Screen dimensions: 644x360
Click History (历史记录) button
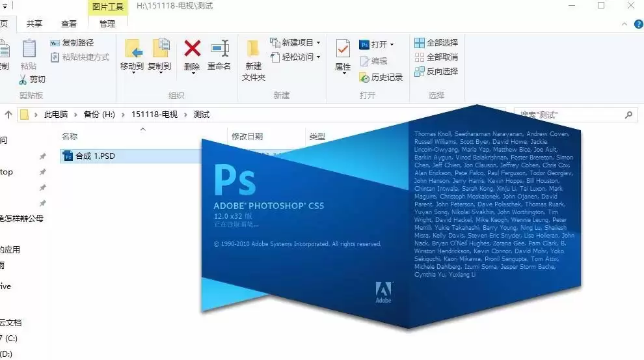[381, 77]
